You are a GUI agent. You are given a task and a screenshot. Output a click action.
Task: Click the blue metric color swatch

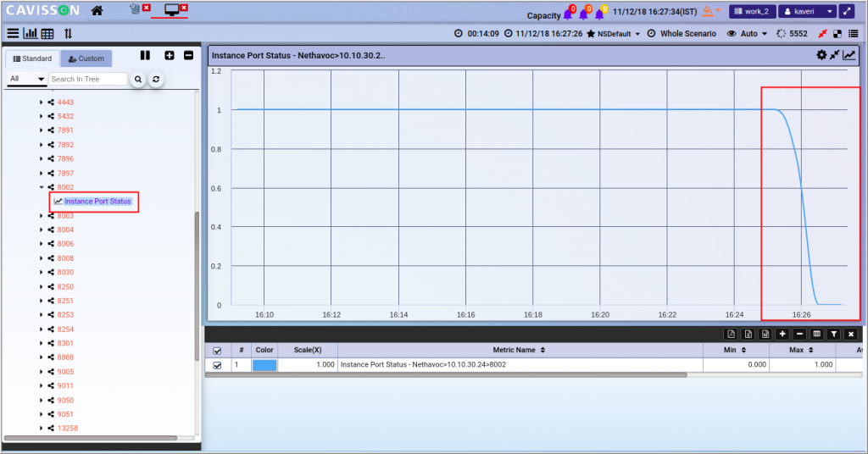click(x=264, y=365)
